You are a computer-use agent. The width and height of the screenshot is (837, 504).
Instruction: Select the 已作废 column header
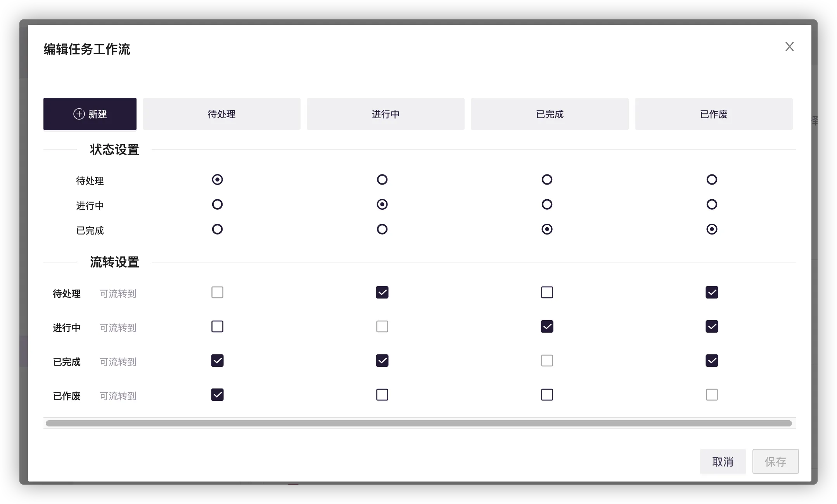[714, 114]
